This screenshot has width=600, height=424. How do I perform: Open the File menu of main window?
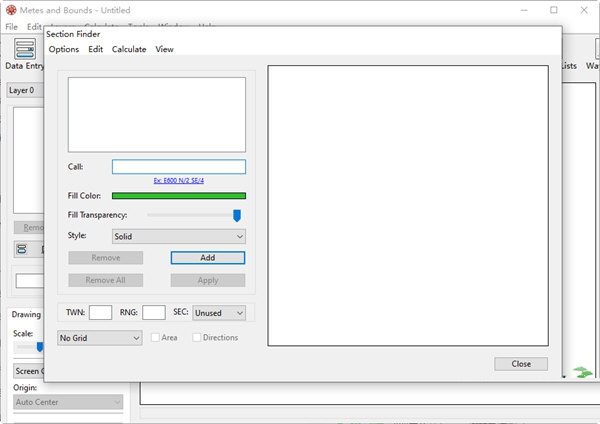[12, 26]
